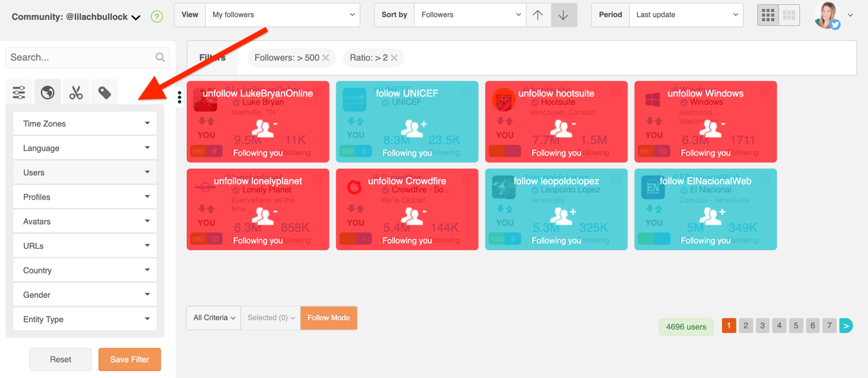Go to page 7
The width and height of the screenshot is (868, 378).
pyautogui.click(x=830, y=326)
